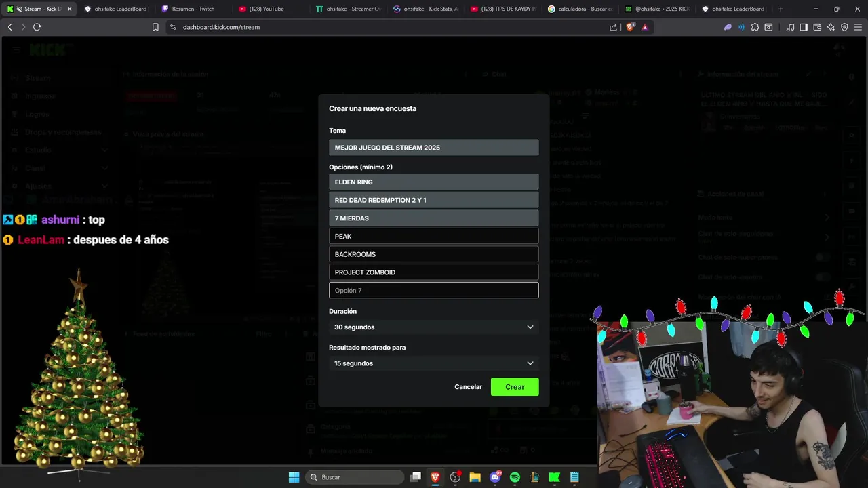868x488 pixels.
Task: Open the music note playlist icon
Action: [790, 27]
